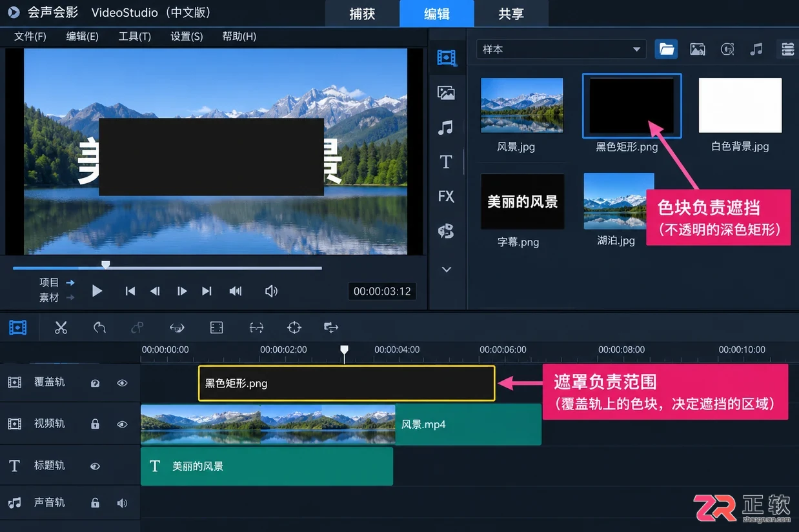Toggle repeat playback icon
This screenshot has width=799, height=532.
236,291
